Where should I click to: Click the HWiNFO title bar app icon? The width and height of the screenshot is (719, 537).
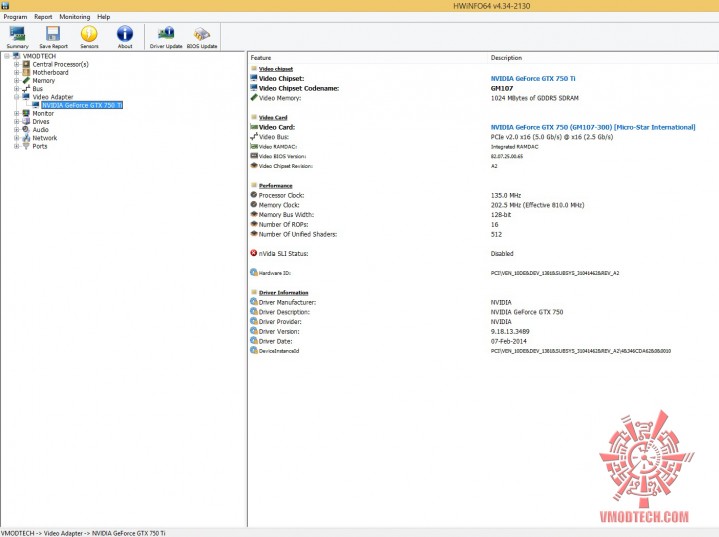(5, 6)
